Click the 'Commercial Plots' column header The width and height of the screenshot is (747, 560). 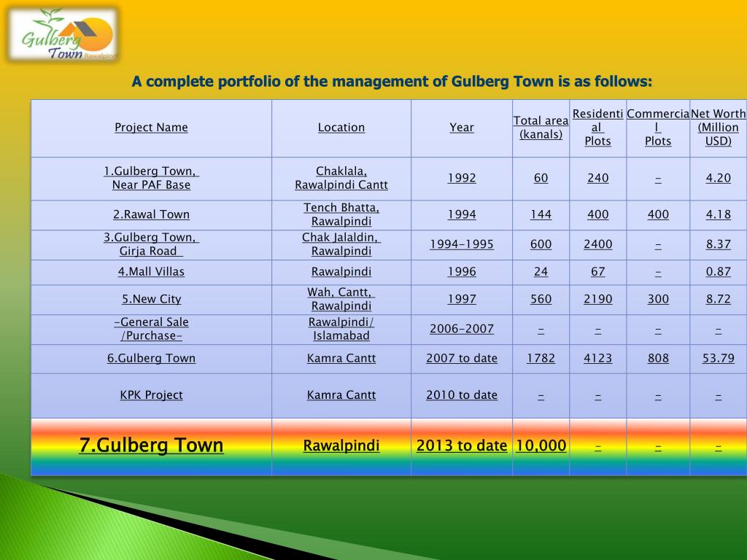coord(658,128)
